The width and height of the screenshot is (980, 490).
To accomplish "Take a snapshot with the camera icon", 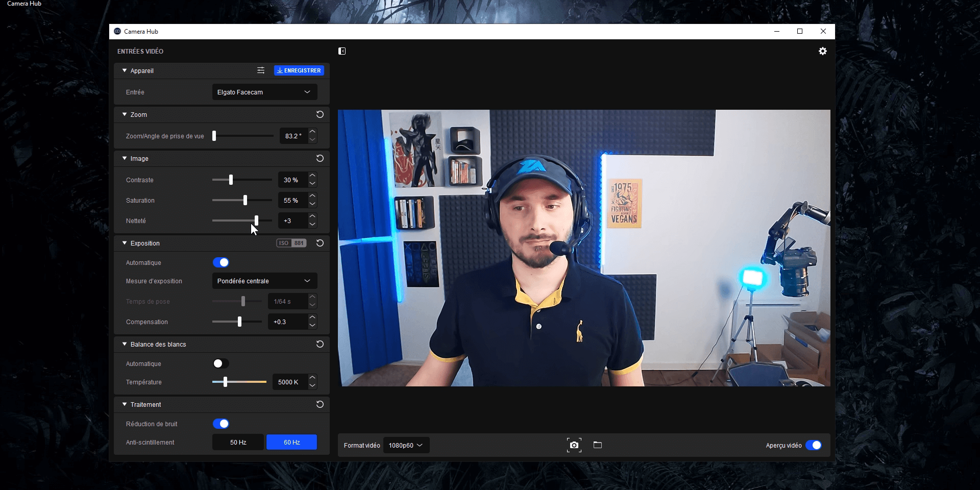I will (574, 445).
